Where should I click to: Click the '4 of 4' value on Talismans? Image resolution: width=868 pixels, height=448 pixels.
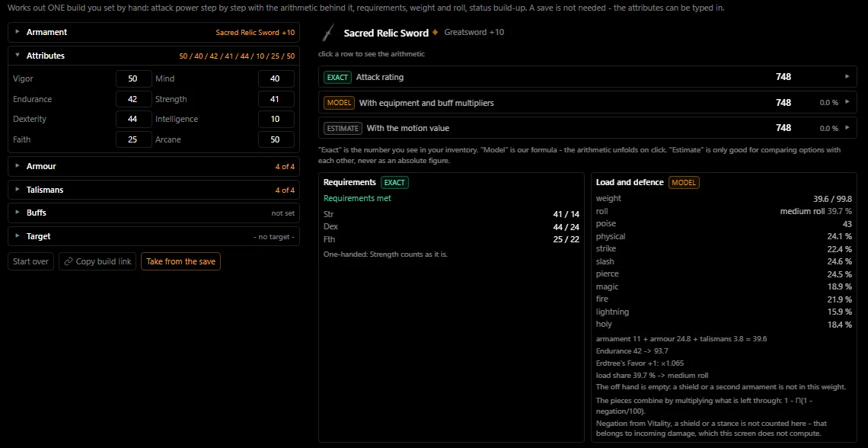point(285,190)
